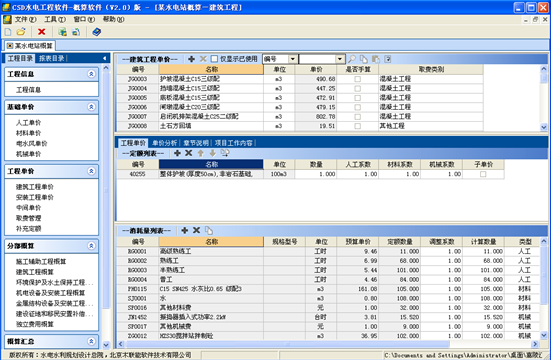Toggle 子单价 checkbox for quota 40255
551x360 pixels.
483,174
